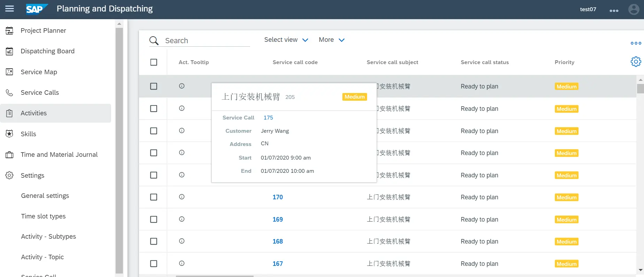Click test07 username in header

(588, 9)
